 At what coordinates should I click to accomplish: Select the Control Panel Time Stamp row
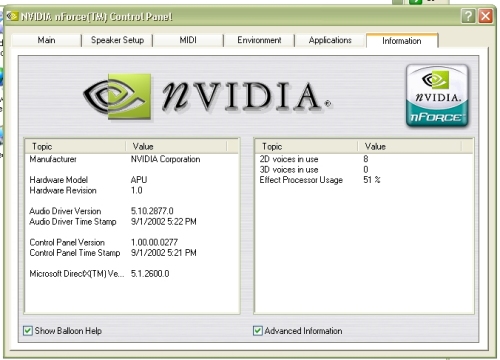click(x=132, y=253)
